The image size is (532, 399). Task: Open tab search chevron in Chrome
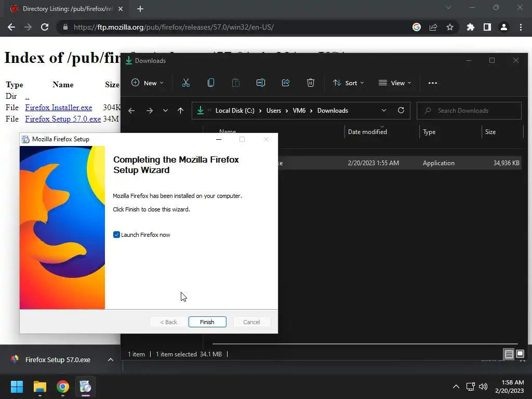pos(448,7)
